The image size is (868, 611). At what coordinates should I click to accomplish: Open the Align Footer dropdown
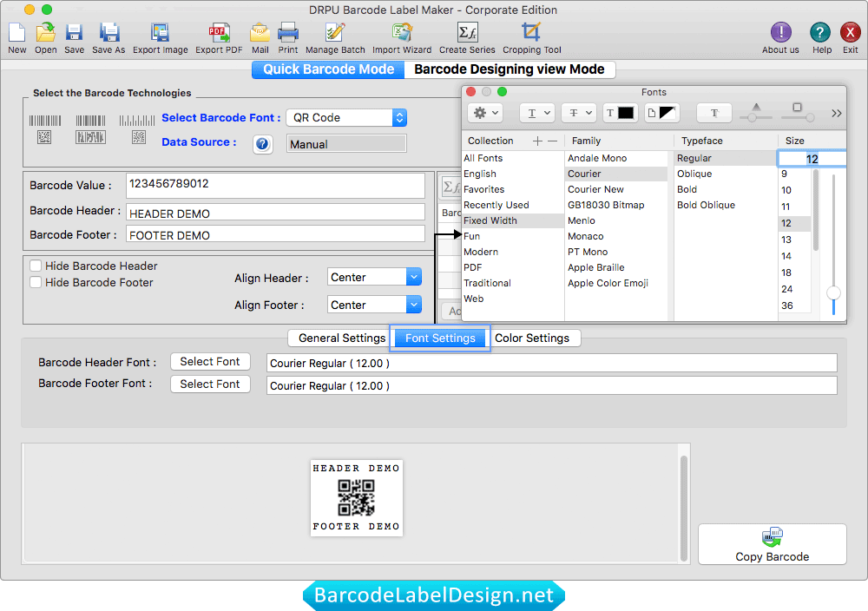coord(374,305)
